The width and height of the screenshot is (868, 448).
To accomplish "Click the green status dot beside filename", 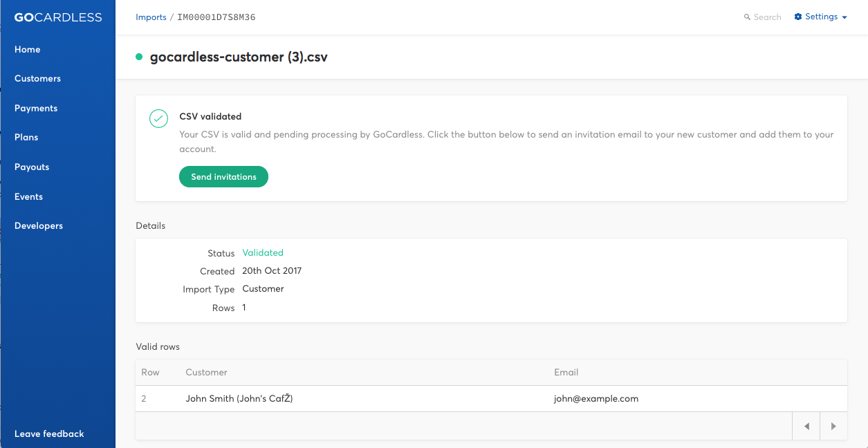I will (x=139, y=57).
